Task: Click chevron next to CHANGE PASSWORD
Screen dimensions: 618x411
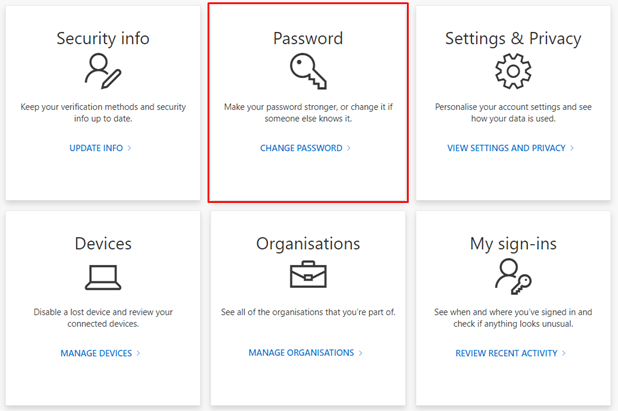Action: [349, 148]
